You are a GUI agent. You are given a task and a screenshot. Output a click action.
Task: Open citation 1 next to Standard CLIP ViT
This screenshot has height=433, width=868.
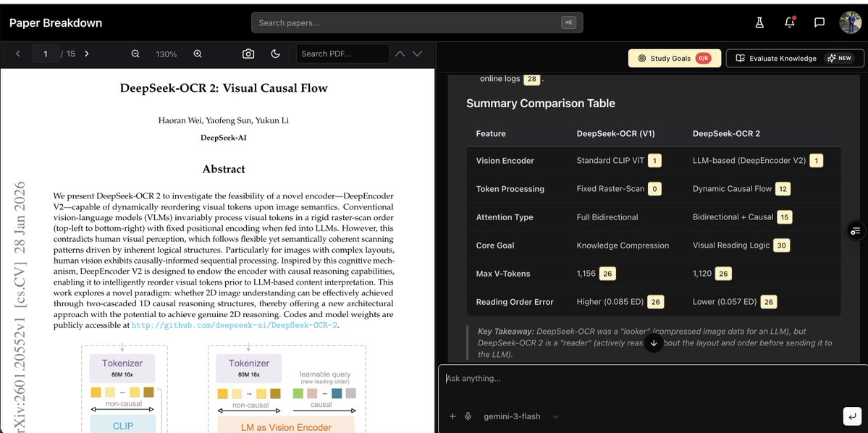[654, 161]
